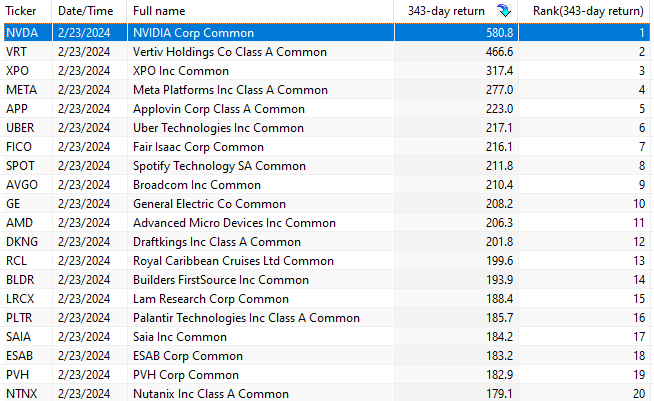Click 'Saia Inc Common'
Viewport: 654px width, 401px height.
pos(180,337)
